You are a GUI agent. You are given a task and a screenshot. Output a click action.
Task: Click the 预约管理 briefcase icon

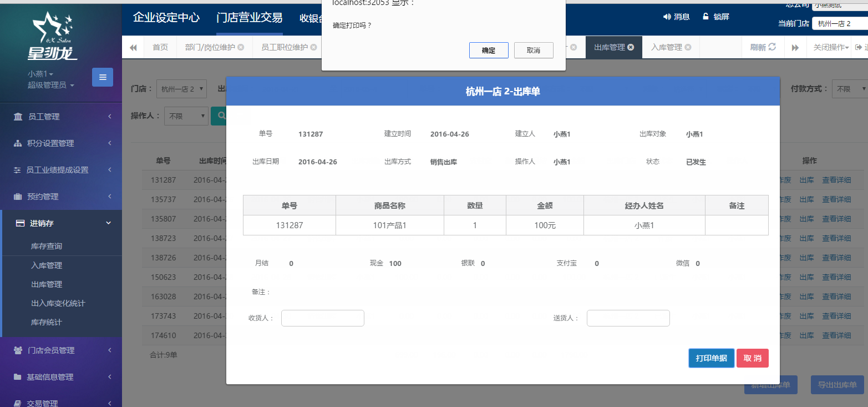18,197
